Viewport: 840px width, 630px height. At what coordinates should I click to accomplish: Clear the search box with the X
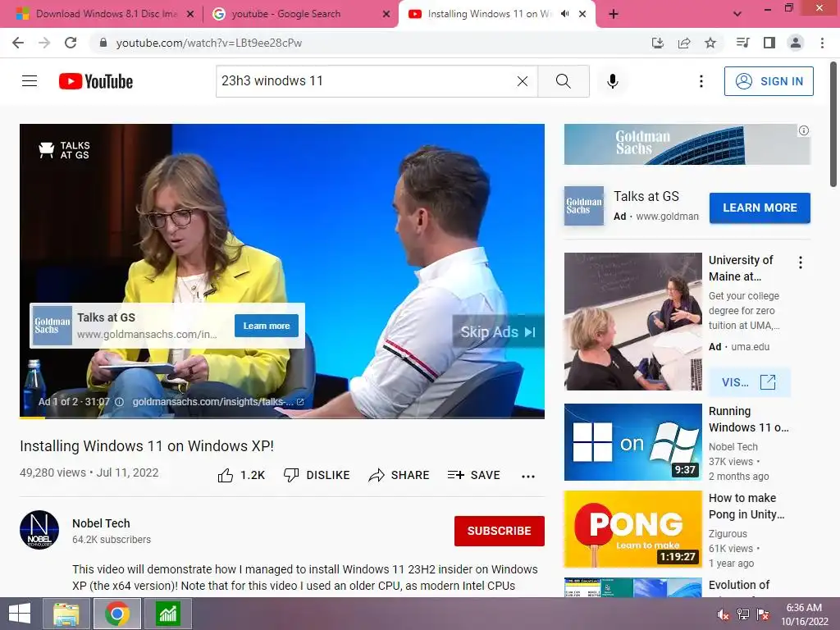pyautogui.click(x=523, y=81)
